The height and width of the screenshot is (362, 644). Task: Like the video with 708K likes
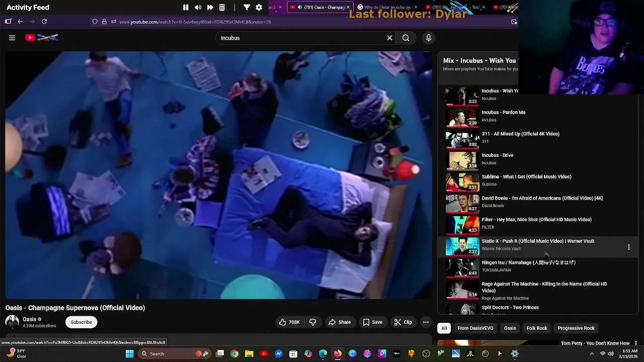pyautogui.click(x=289, y=322)
